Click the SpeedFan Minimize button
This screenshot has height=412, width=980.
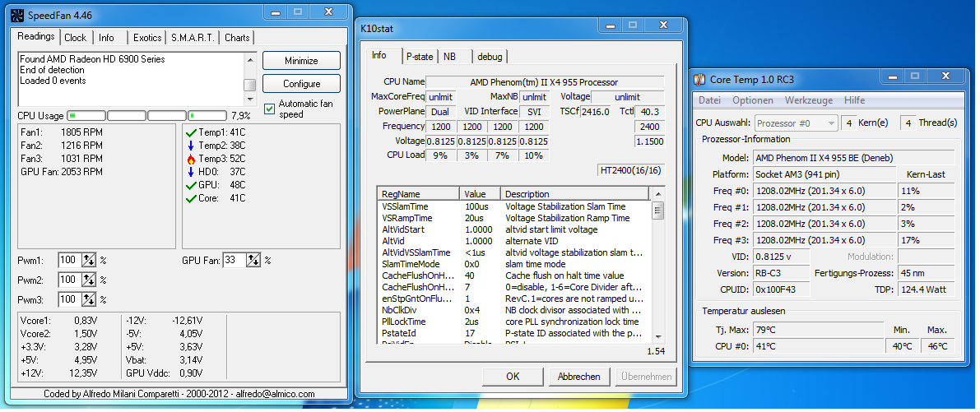tap(301, 61)
